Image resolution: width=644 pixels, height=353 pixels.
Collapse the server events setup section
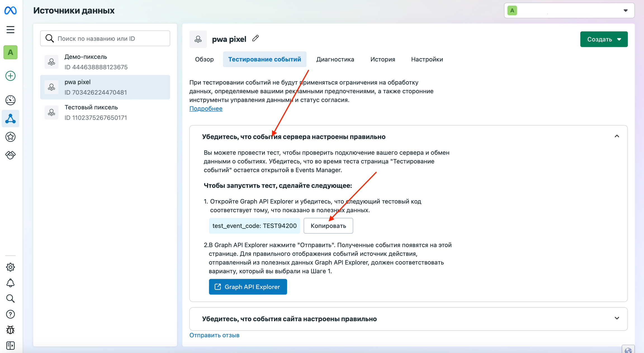pos(617,136)
